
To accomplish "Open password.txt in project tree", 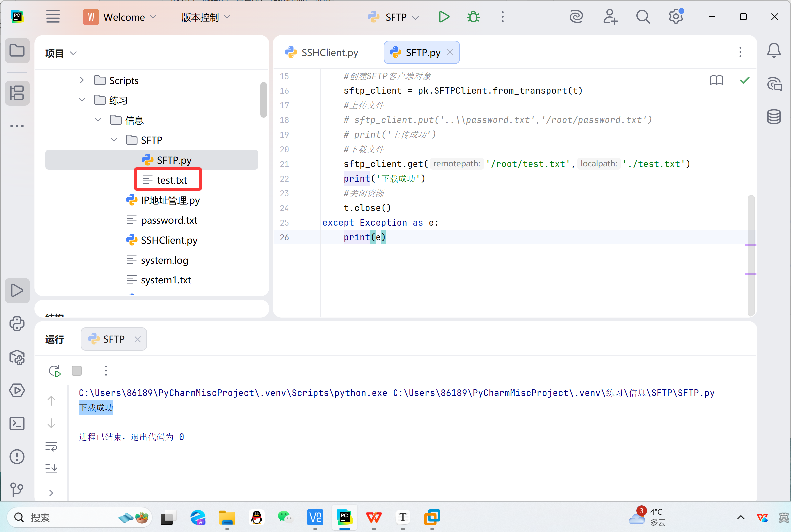I will pos(169,220).
